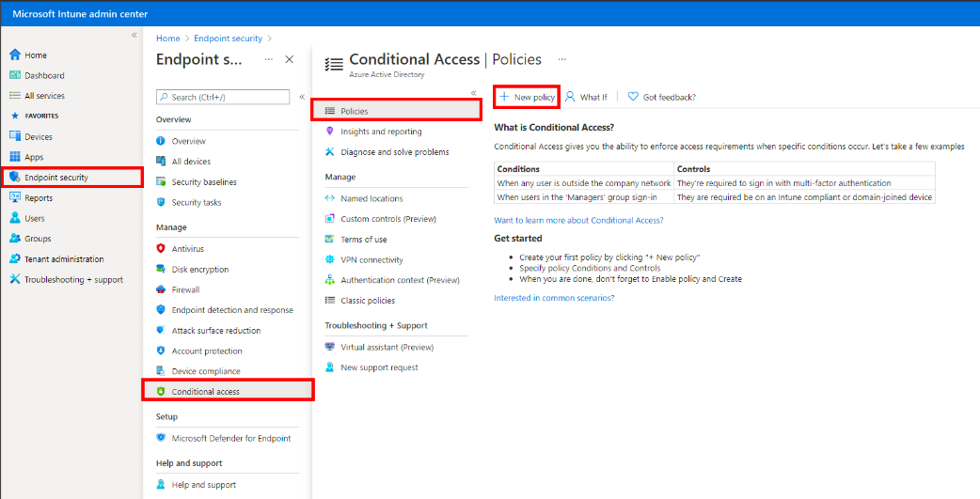
Task: Click the Controls column header
Action: tap(693, 169)
